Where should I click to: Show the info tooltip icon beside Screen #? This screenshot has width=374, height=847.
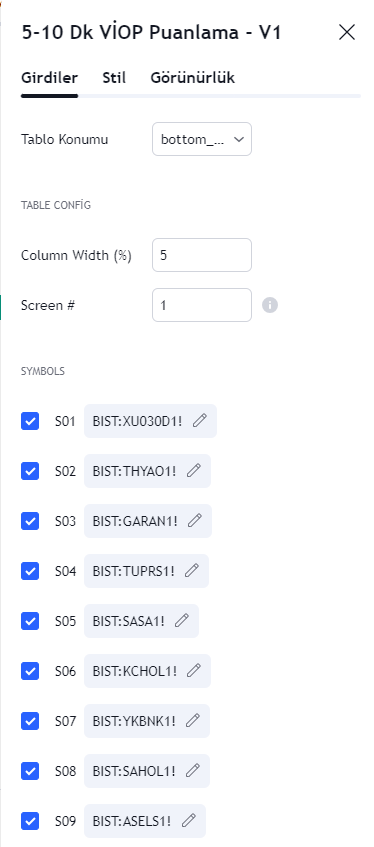tap(270, 305)
